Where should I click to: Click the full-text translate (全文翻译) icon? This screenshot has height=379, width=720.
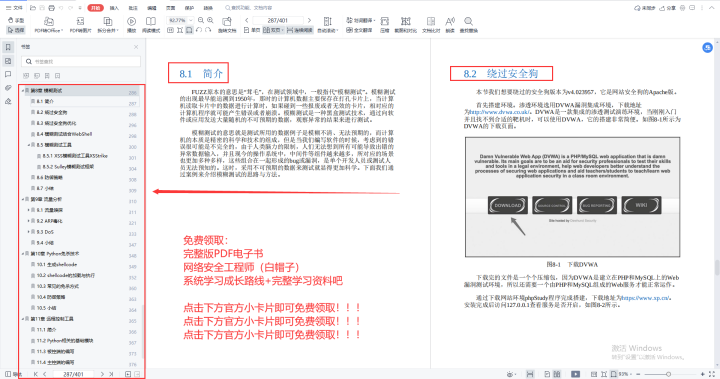(359, 30)
